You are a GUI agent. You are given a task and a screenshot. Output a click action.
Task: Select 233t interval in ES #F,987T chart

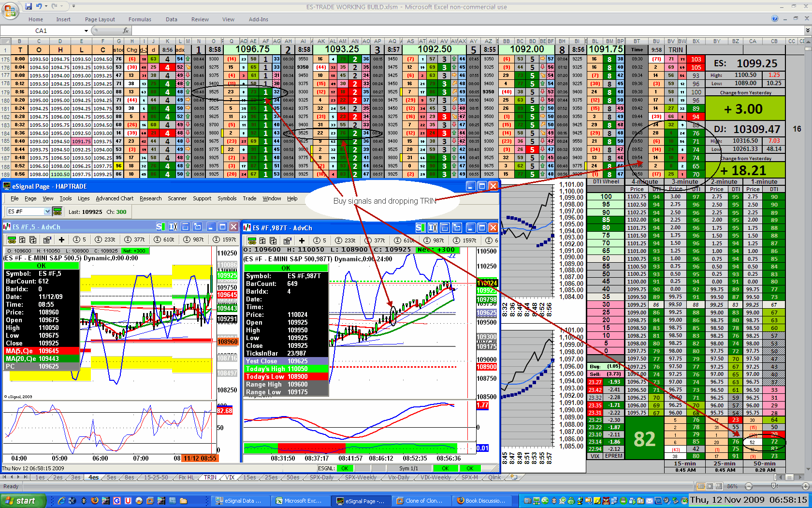(x=345, y=240)
